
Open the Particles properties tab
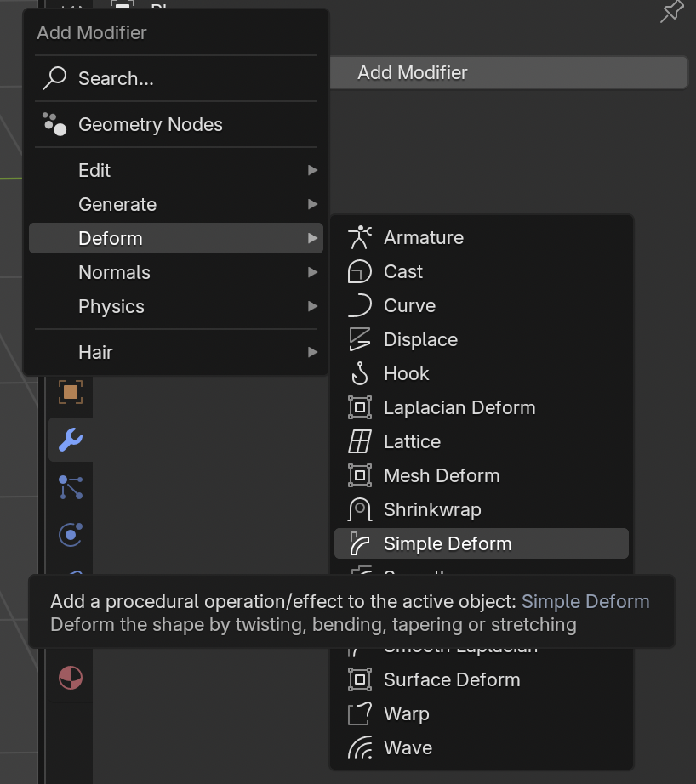71,487
